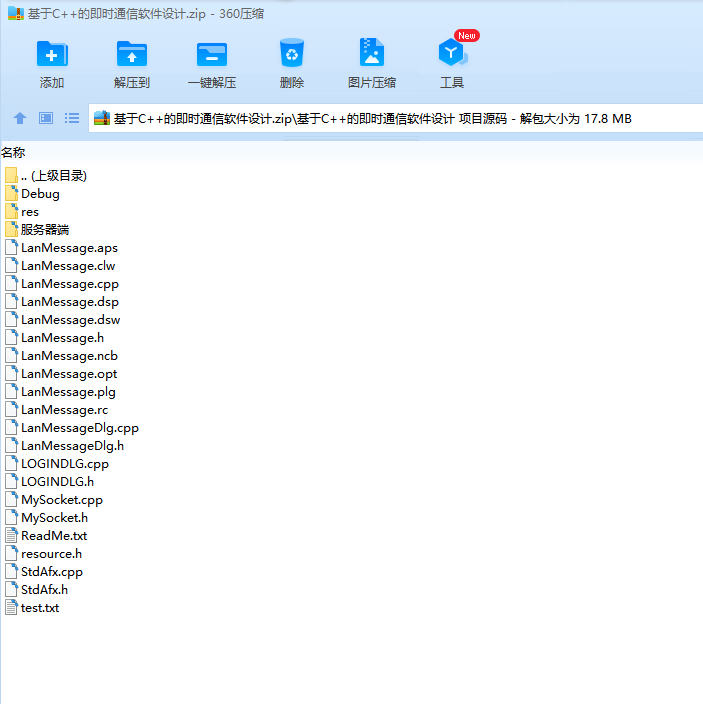Click the Debug folder icon
The width and height of the screenshot is (703, 704).
[12, 194]
